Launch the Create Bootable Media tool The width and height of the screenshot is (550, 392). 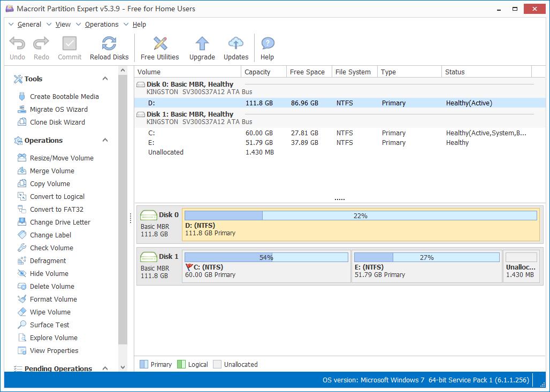(x=64, y=96)
